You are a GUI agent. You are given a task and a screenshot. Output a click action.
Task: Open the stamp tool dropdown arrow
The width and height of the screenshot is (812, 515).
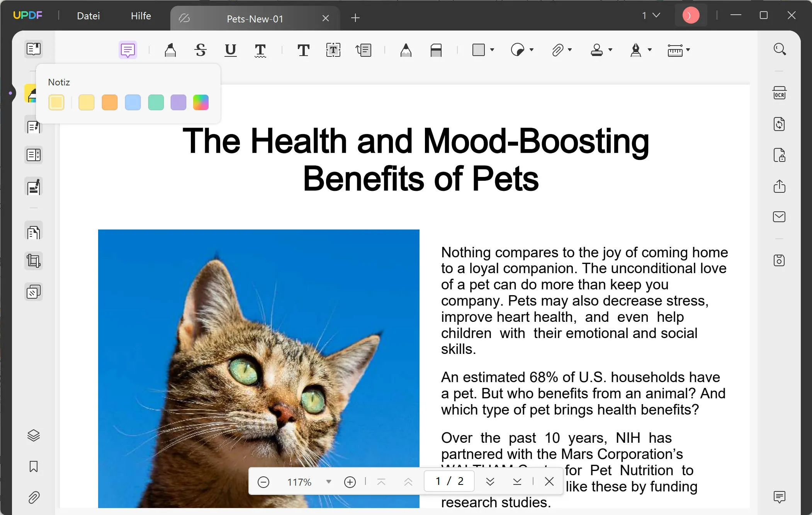[x=610, y=50]
